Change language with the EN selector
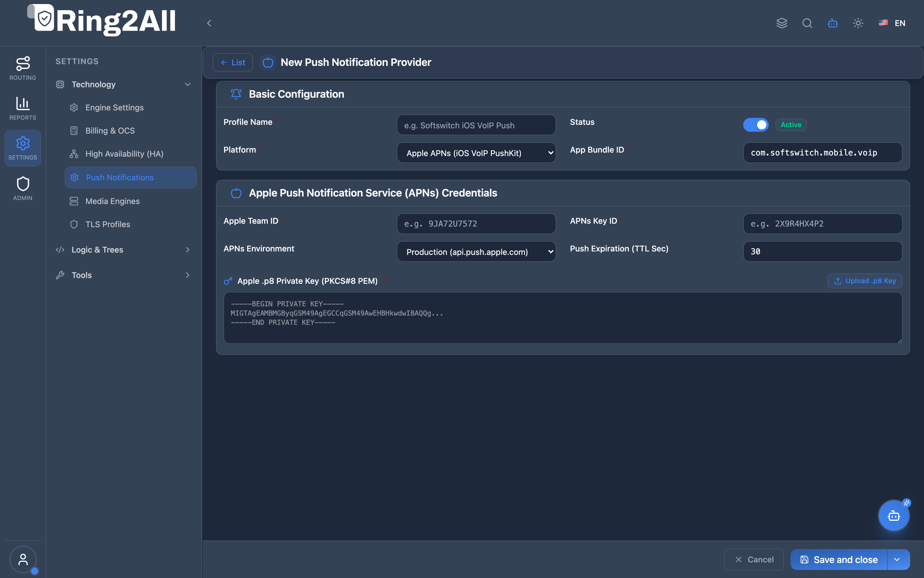The image size is (924, 578). point(892,23)
